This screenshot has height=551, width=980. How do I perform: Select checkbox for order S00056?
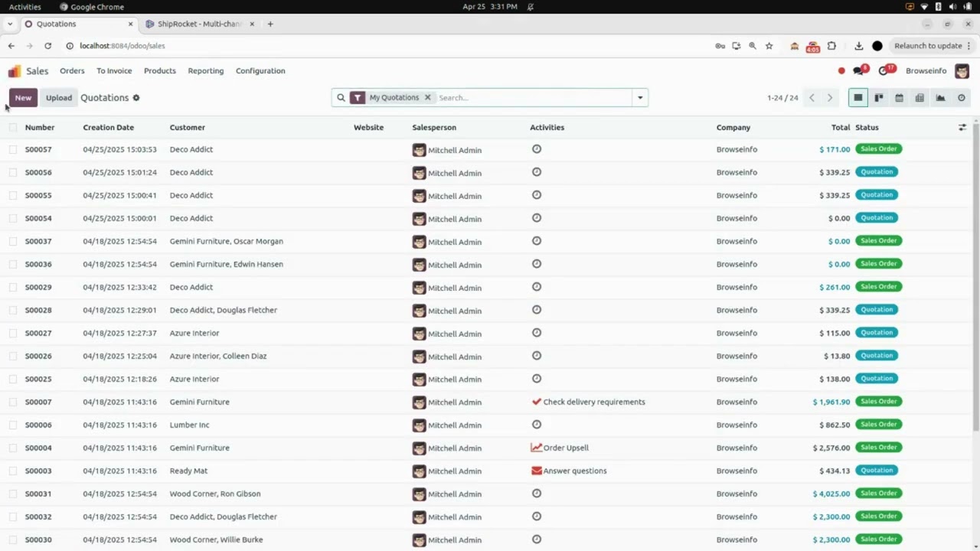(13, 172)
